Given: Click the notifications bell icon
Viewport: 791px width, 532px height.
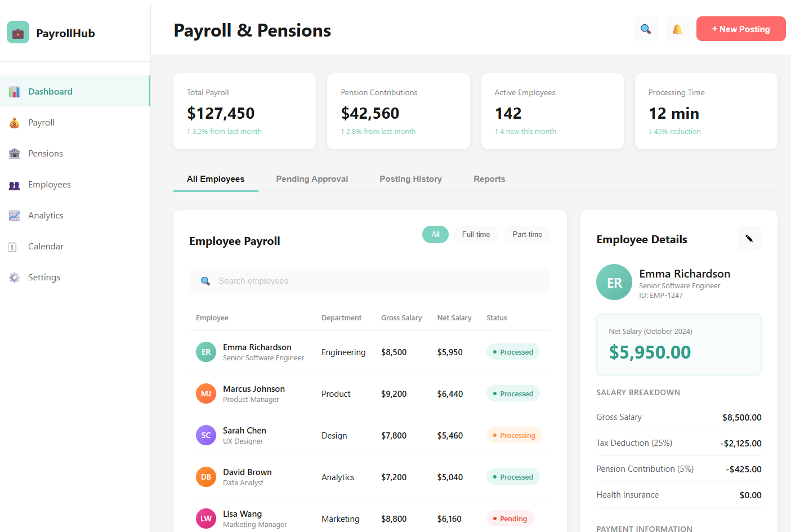Looking at the screenshot, I should click(677, 28).
